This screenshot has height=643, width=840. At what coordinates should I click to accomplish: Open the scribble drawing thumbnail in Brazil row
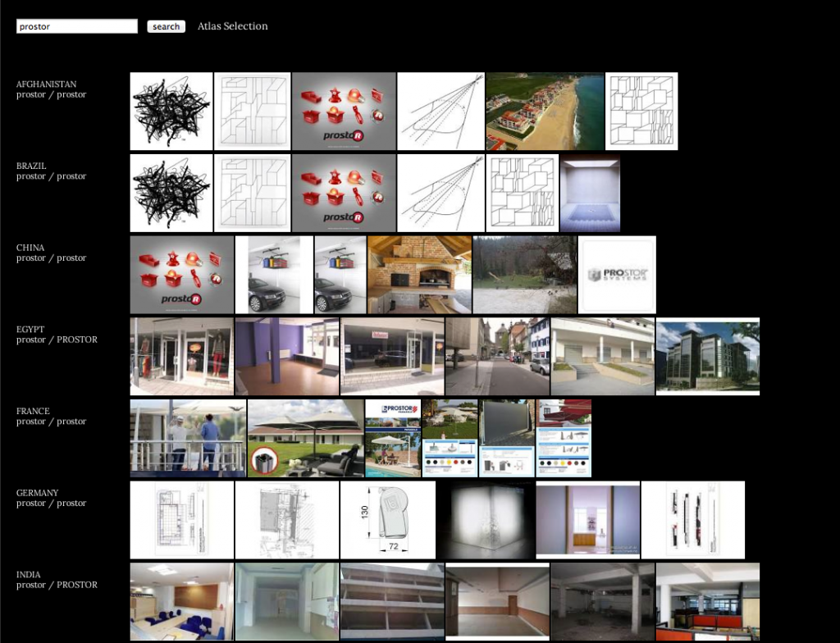pos(171,193)
